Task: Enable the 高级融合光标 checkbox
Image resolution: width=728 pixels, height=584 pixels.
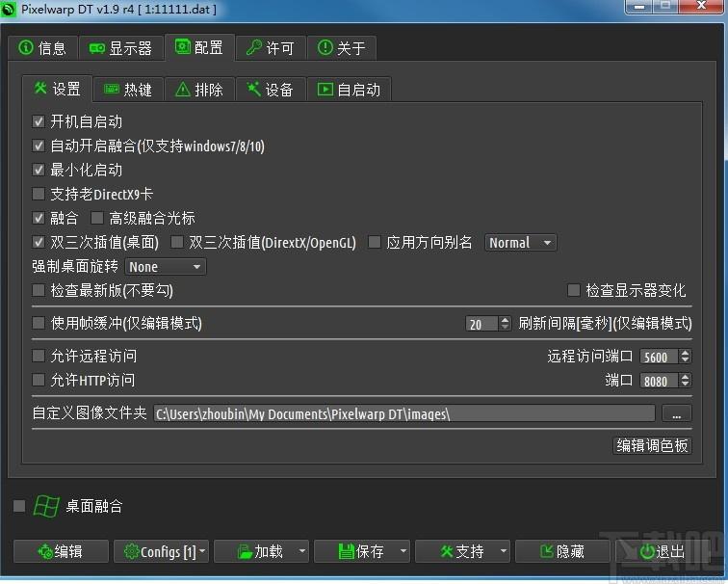Action: click(x=97, y=219)
